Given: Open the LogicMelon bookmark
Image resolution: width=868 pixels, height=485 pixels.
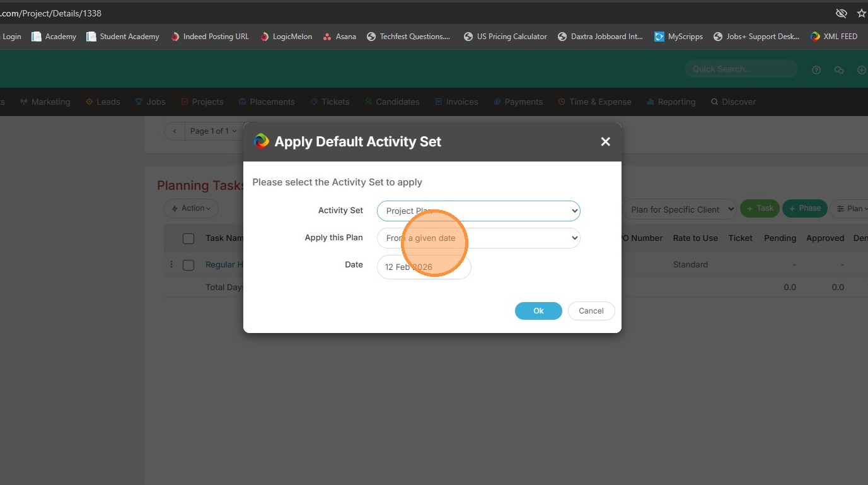Looking at the screenshot, I should click(286, 37).
